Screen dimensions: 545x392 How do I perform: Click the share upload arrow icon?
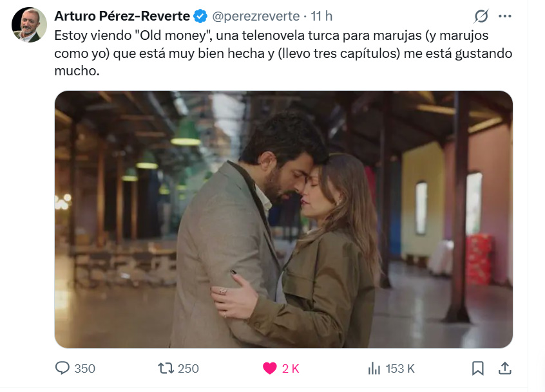(x=505, y=368)
